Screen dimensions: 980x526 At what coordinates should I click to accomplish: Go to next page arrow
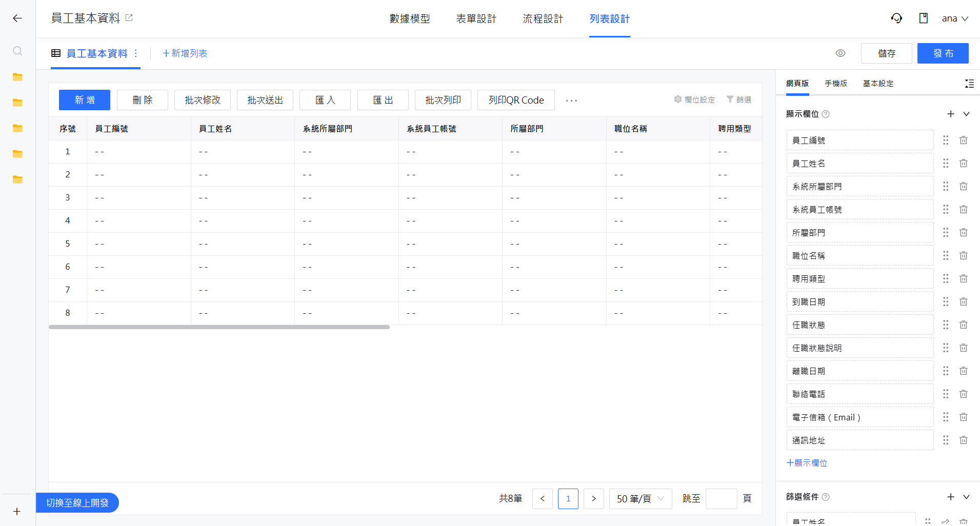[594, 499]
